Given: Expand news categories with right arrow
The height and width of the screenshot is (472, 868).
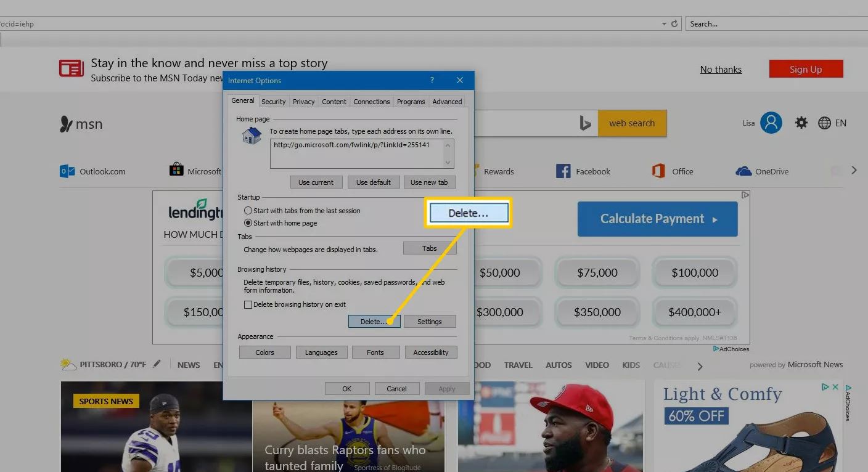Looking at the screenshot, I should [700, 367].
